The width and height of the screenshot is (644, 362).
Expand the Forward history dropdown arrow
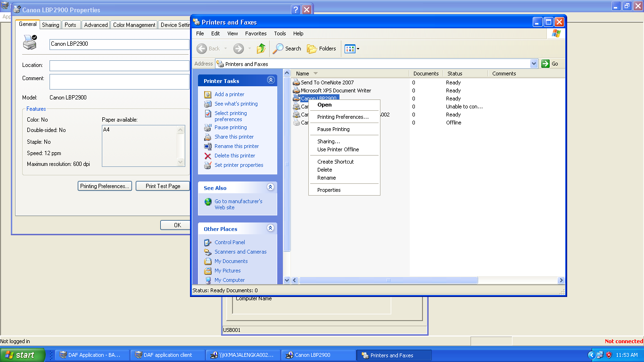click(x=249, y=49)
